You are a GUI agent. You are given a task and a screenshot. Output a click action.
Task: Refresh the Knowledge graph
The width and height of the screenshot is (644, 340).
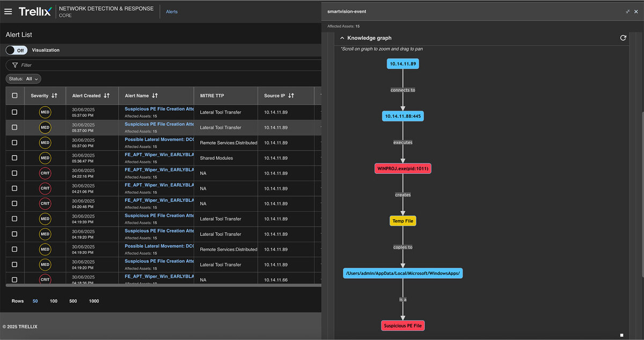[623, 38]
